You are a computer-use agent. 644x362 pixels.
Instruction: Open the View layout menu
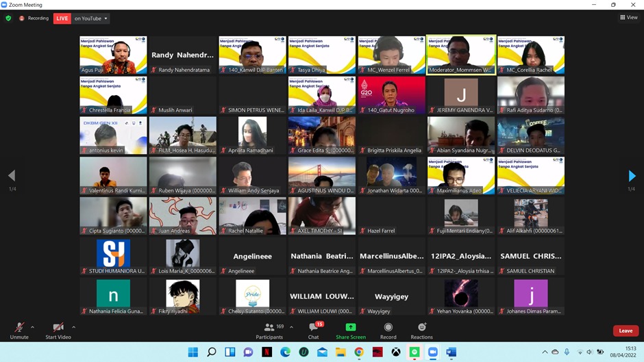click(628, 18)
